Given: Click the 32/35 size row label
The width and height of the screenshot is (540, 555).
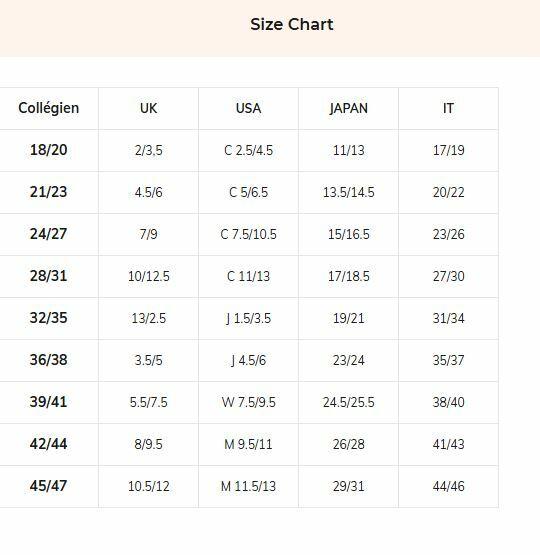Looking at the screenshot, I should click(48, 318).
